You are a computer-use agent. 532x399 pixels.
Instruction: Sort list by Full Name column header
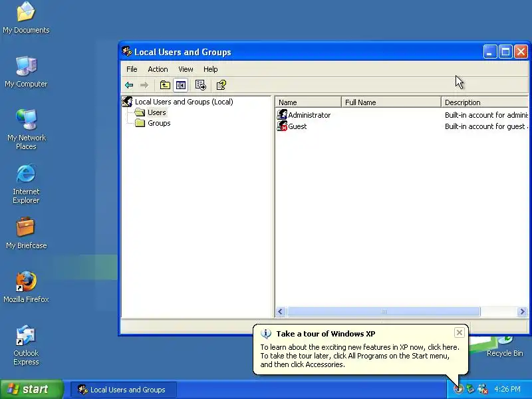click(391, 102)
